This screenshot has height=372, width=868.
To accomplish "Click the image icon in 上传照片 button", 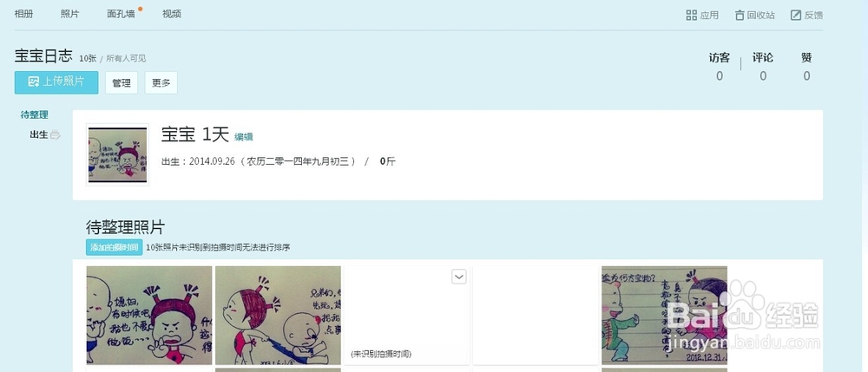I will pyautogui.click(x=33, y=82).
